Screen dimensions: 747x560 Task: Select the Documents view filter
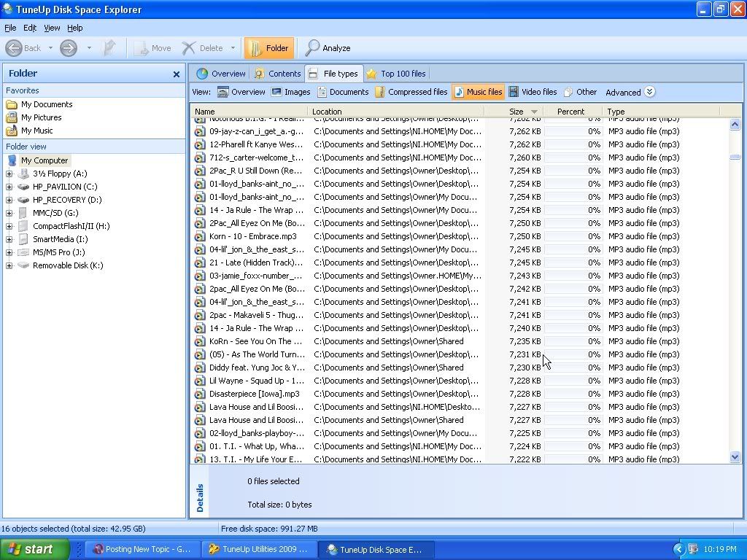[343, 93]
